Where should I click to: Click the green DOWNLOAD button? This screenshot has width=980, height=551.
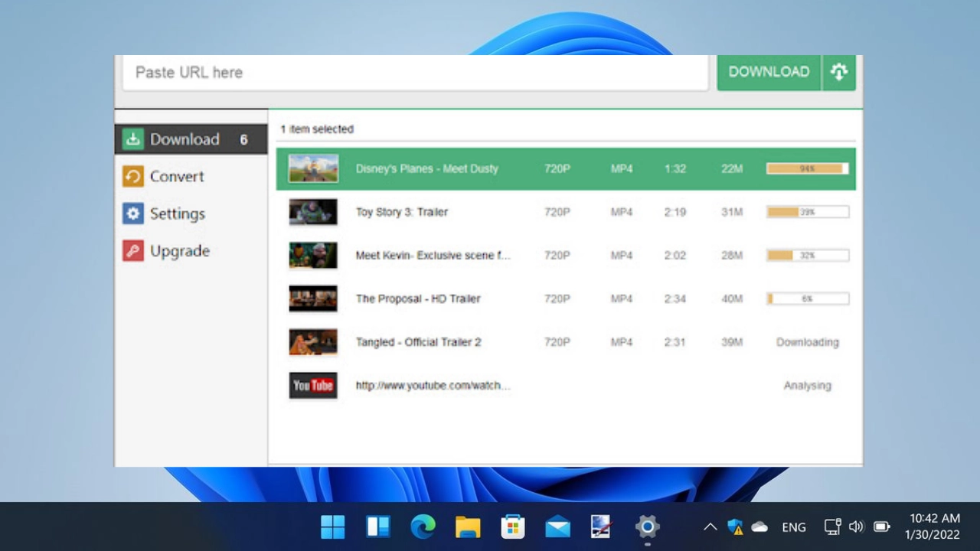[x=769, y=72]
